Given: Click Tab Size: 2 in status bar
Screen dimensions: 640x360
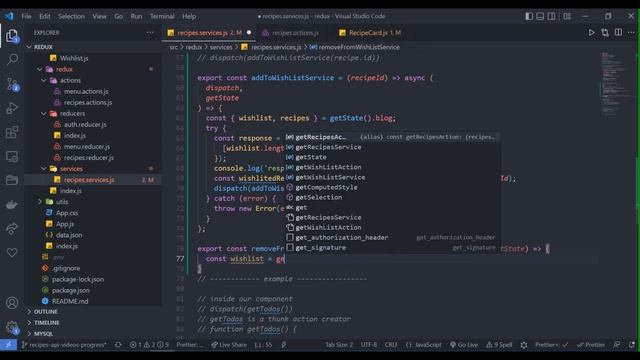Looking at the screenshot, I should (339, 345).
